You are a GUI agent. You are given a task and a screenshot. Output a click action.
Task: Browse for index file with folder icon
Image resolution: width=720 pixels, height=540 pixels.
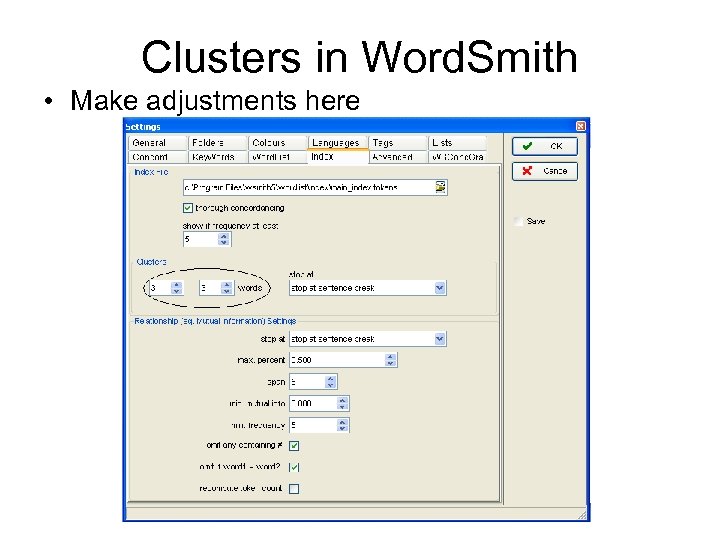click(x=440, y=187)
